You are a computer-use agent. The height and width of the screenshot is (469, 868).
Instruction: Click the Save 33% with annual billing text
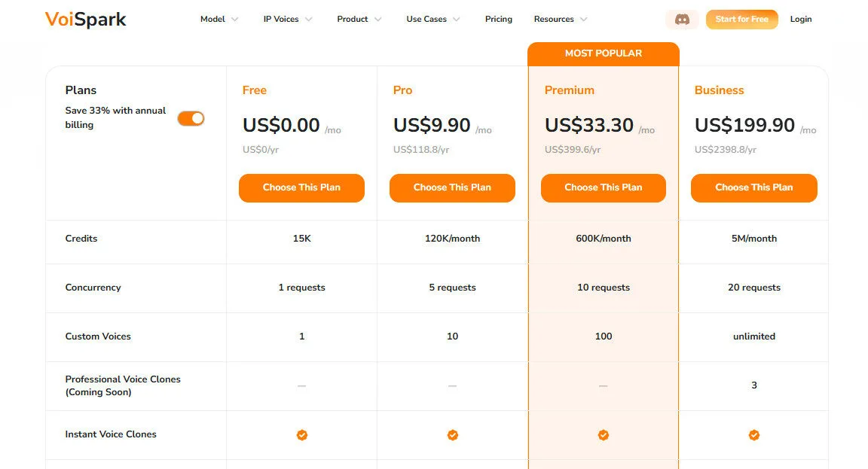click(115, 117)
